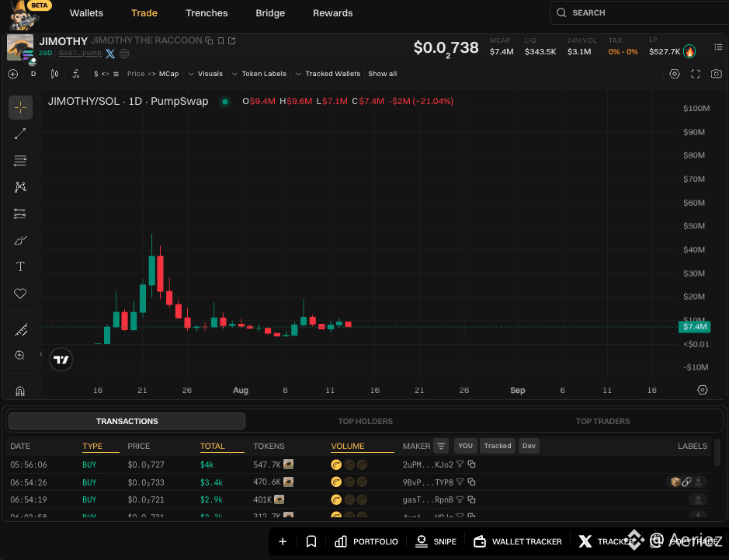729x560 pixels.
Task: Open the SNIPE panel
Action: [x=436, y=542]
